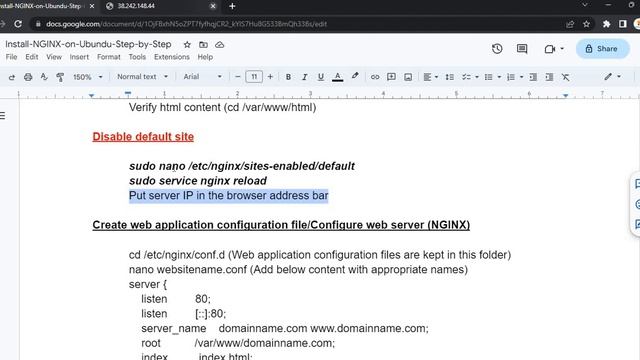This screenshot has height=360, width=640.
Task: Click the Share button
Action: pos(602,49)
